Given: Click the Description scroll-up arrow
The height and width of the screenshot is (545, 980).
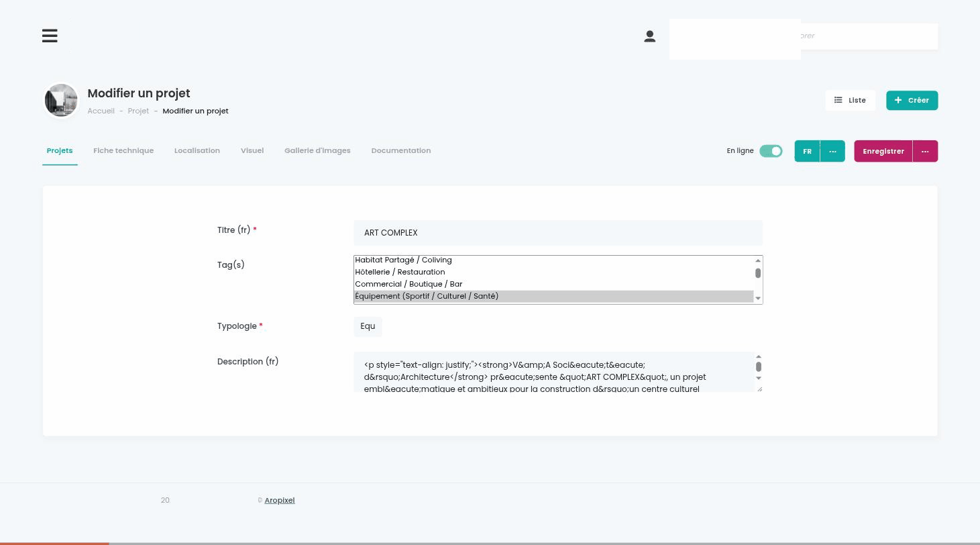Looking at the screenshot, I should [759, 357].
